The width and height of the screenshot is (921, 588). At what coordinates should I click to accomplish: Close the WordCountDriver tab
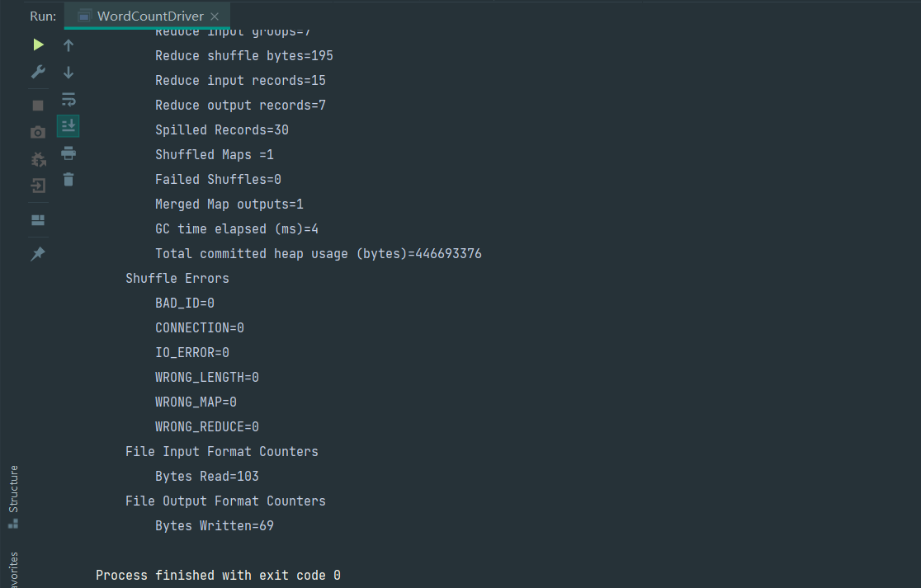pyautogui.click(x=215, y=16)
